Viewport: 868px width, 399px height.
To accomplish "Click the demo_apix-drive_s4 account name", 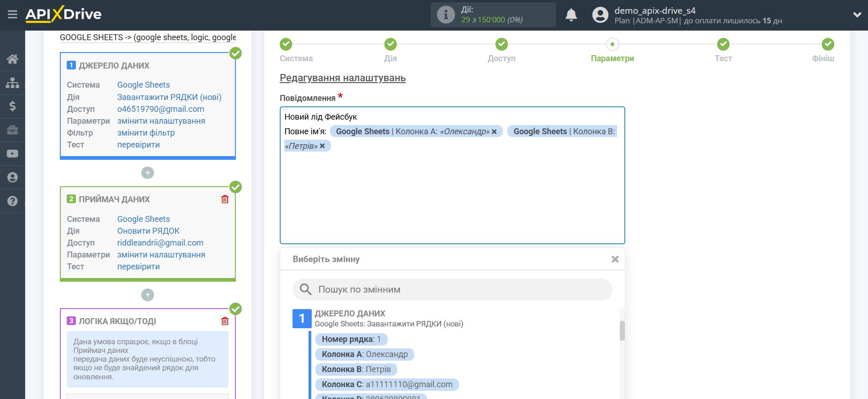I will tap(655, 10).
